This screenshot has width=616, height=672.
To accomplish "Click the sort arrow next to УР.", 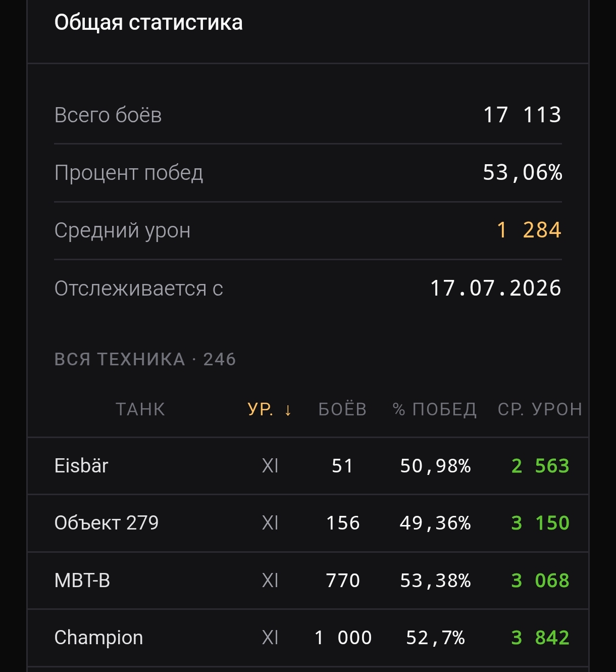I will [288, 410].
